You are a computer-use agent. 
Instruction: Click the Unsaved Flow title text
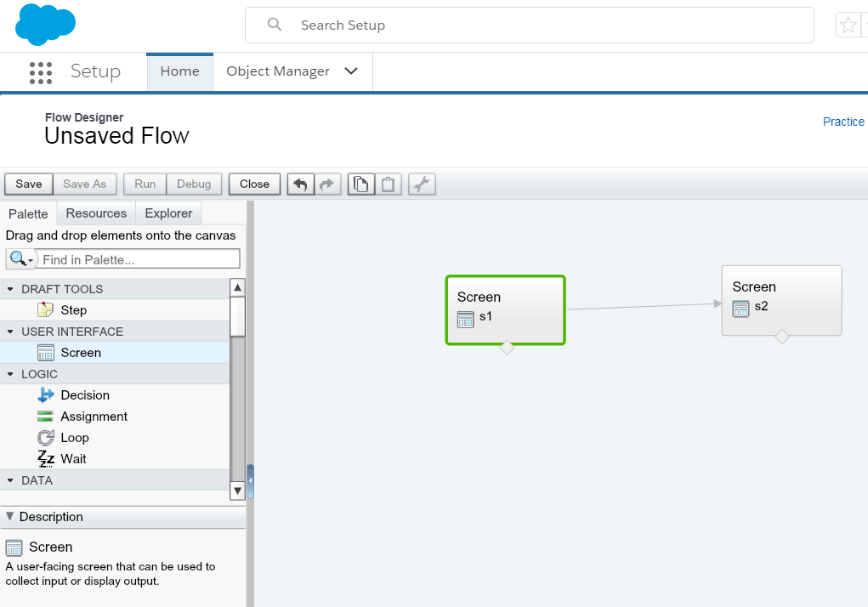116,136
